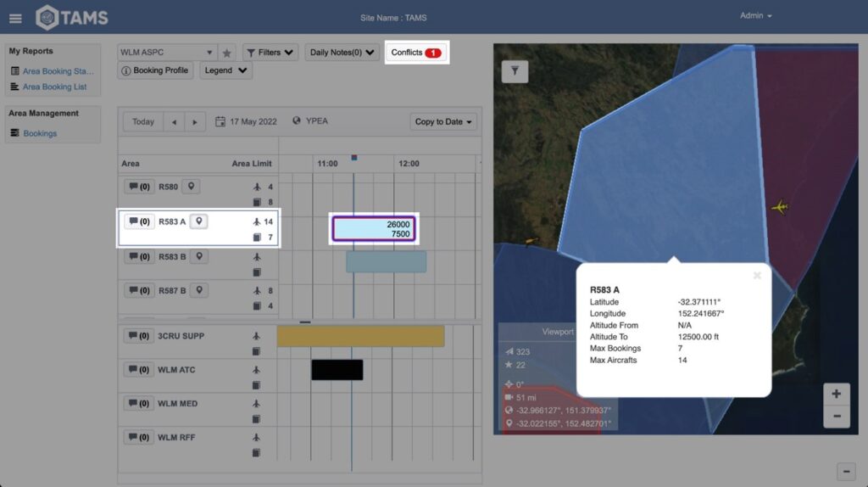The image size is (868, 487).
Task: Zoom in on the map
Action: [x=836, y=394]
